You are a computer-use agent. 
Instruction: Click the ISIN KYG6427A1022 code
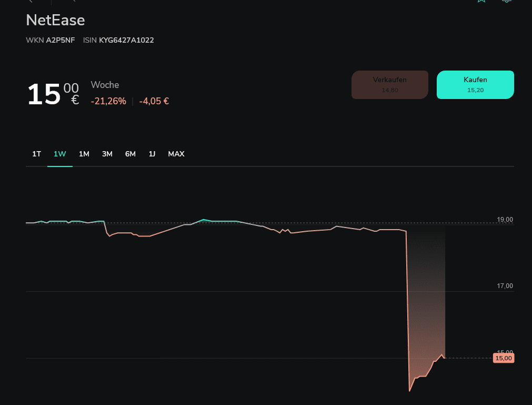118,40
